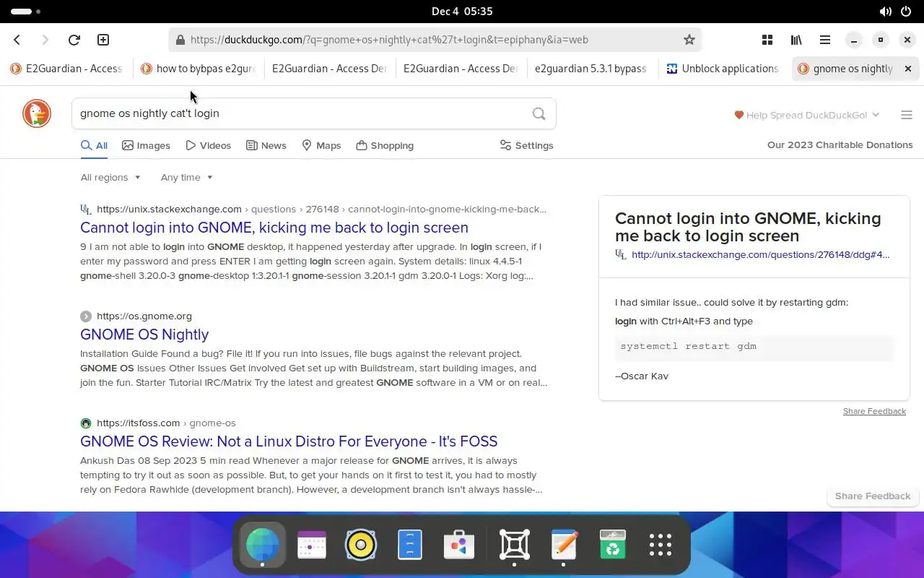This screenshot has height=578, width=924.
Task: Launch Calendar from the dock
Action: (x=312, y=545)
